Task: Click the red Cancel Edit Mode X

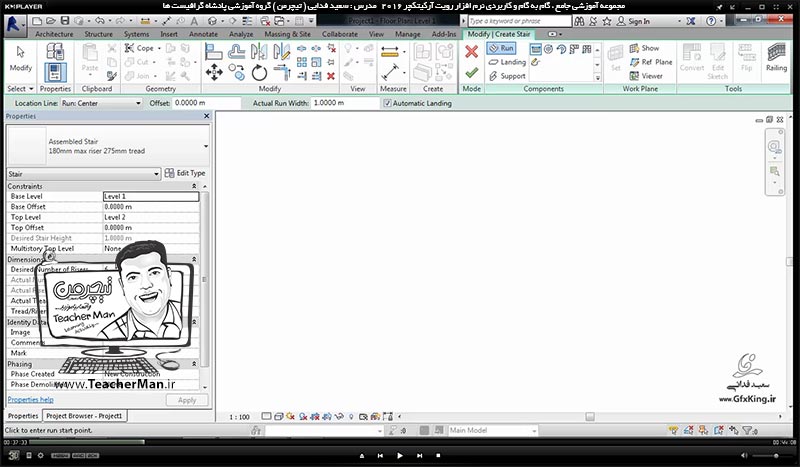Action: click(471, 51)
